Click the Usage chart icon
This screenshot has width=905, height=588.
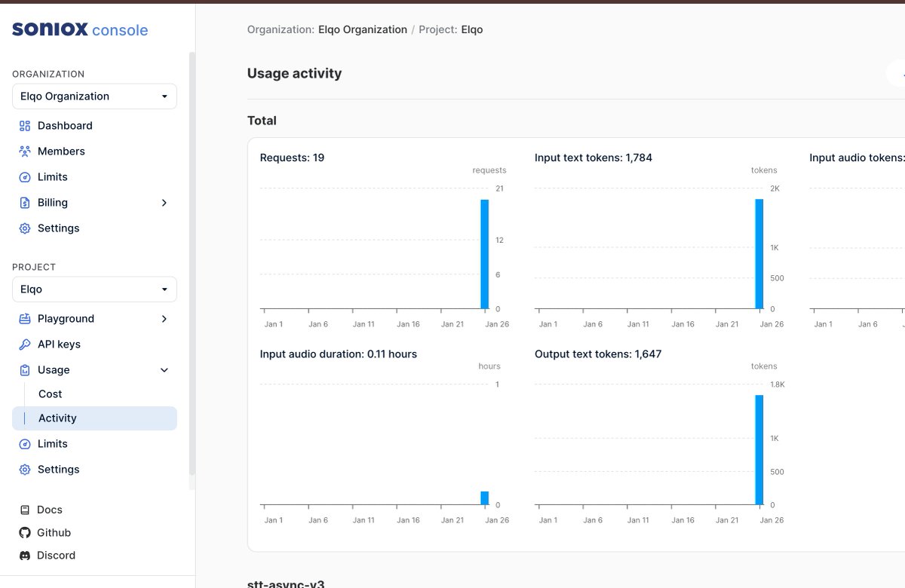25,370
